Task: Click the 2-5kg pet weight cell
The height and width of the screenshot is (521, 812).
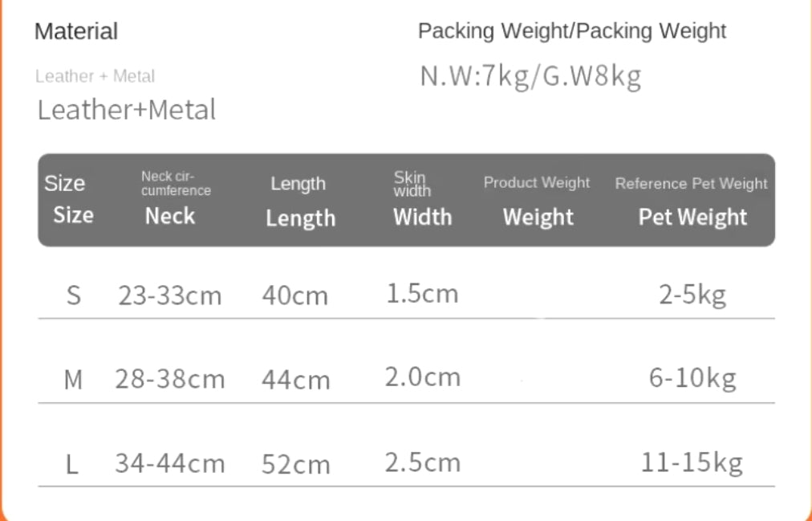Action: click(692, 295)
